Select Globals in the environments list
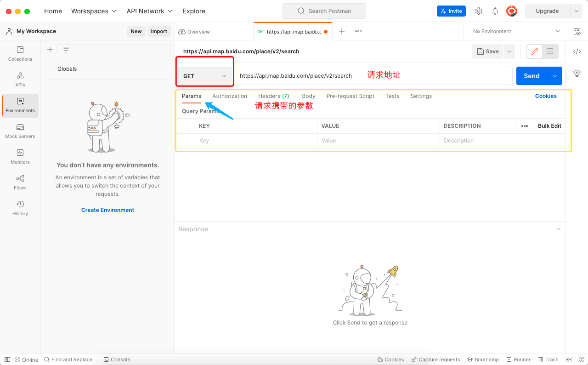The width and height of the screenshot is (588, 365). (67, 69)
